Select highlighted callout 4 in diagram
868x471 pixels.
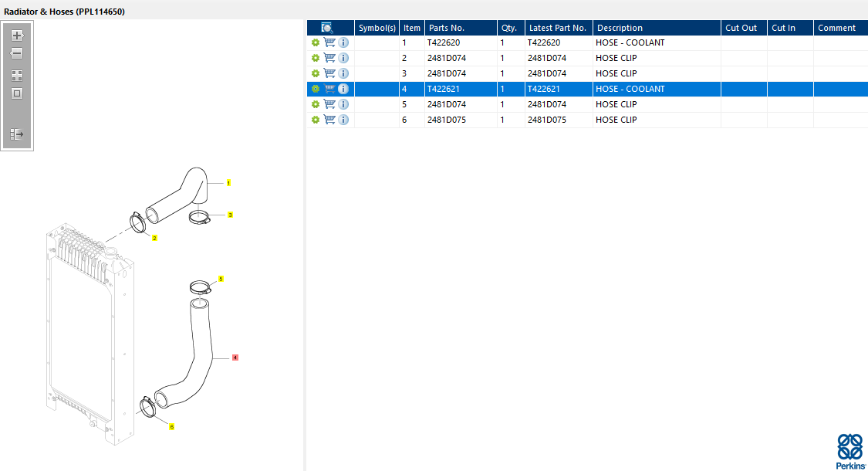(x=235, y=358)
